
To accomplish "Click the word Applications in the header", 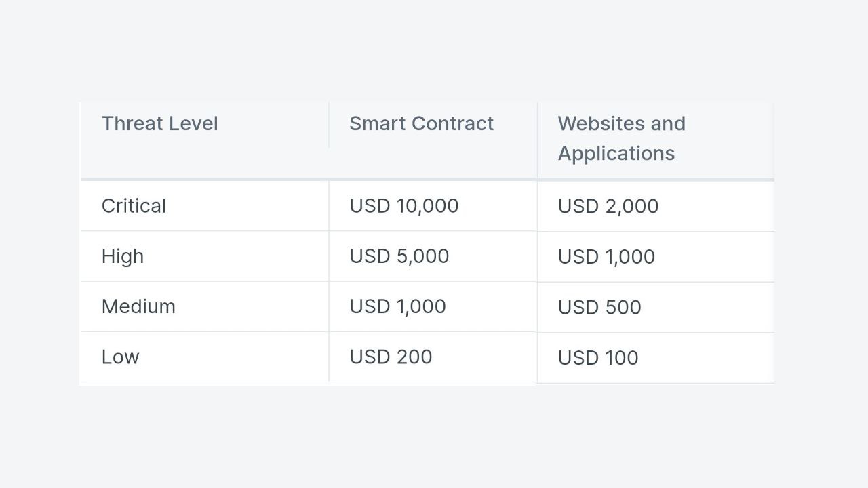I will point(616,154).
